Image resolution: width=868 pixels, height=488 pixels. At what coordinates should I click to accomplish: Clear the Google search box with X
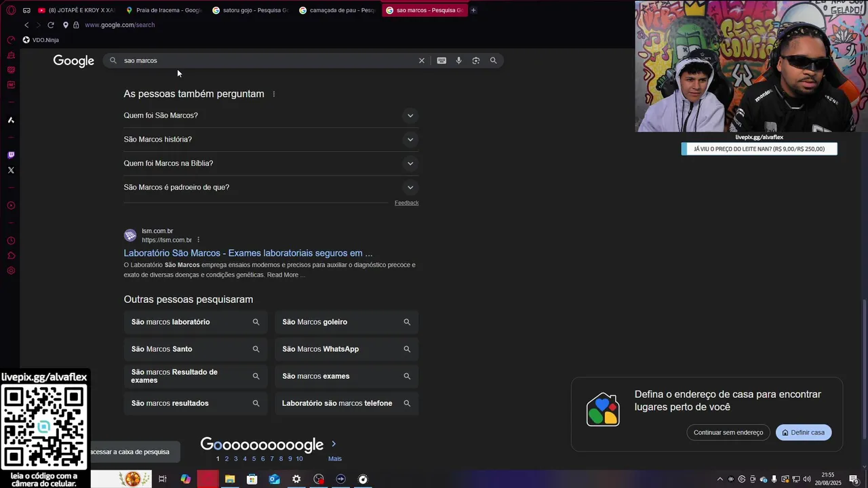(x=422, y=60)
